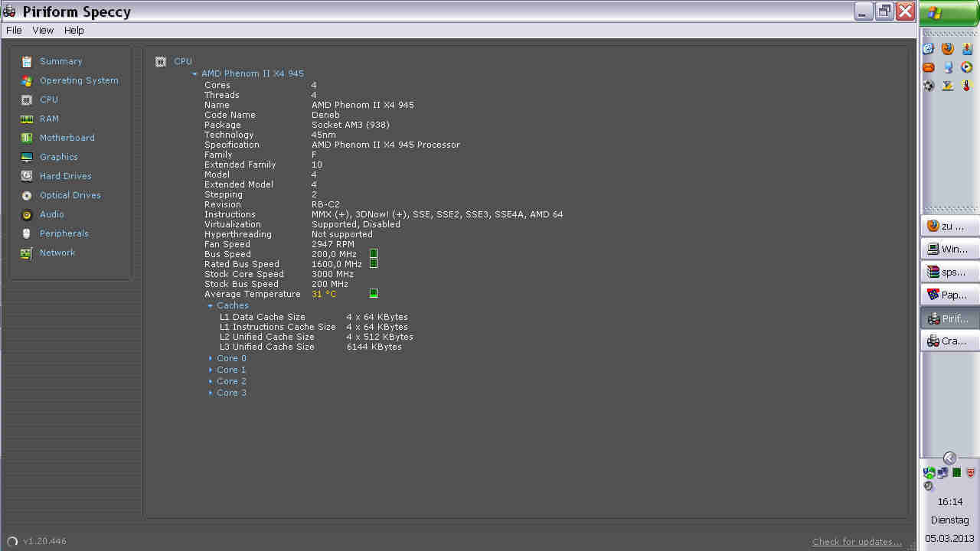Screen dimensions: 980x551
Task: Open Hard Drives section label
Action: 66,176
